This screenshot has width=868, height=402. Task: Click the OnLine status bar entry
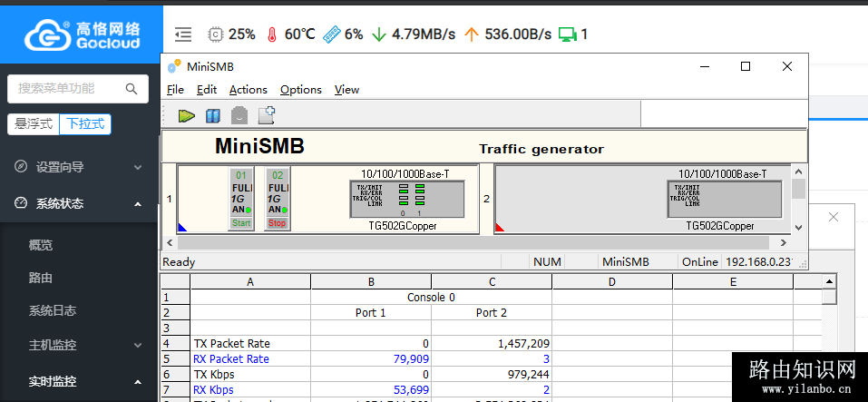point(699,262)
